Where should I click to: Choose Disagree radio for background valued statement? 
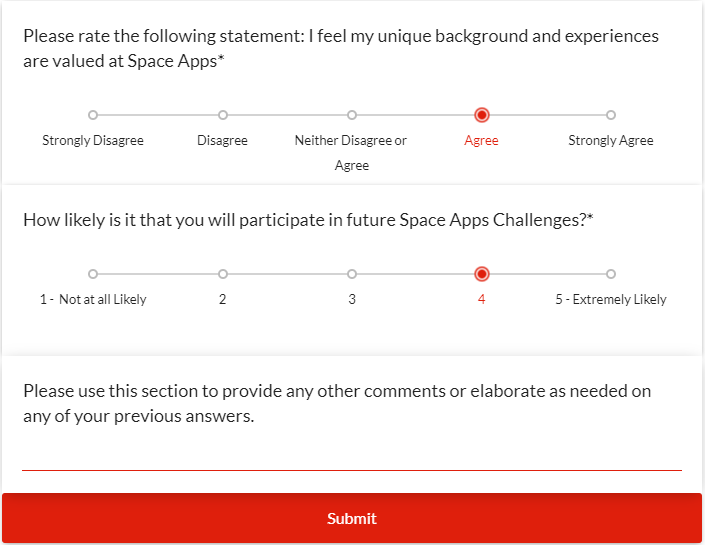(x=222, y=115)
